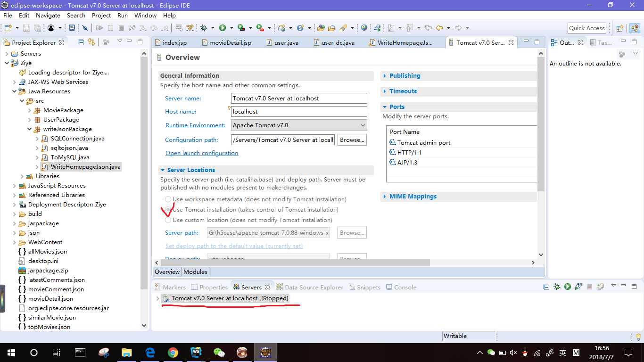Viewport: 644px width, 362px height.
Task: Close the Tomcat v7.0 Server editor tab
Action: pyautogui.click(x=511, y=42)
